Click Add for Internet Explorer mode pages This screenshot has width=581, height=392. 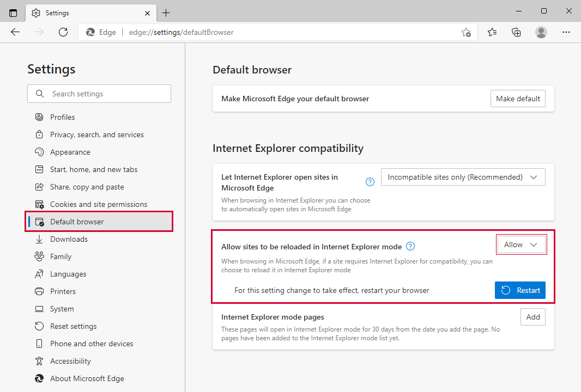click(532, 317)
